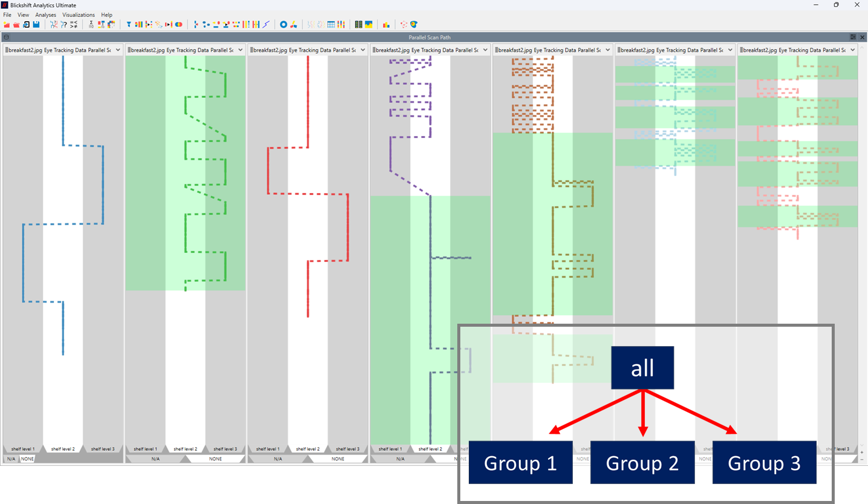Select shelf level 3 tab in third panel
The height and width of the screenshot is (504, 868).
point(347,449)
